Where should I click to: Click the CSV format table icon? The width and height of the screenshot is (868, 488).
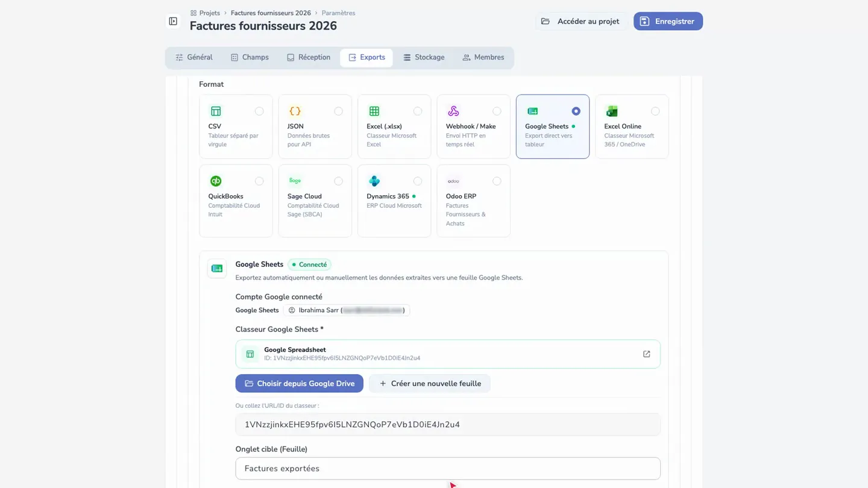(216, 111)
